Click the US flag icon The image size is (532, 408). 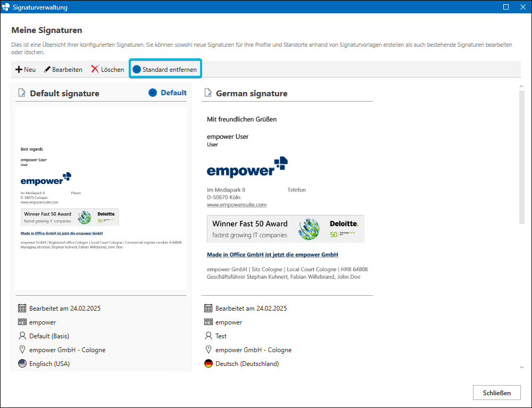(22, 363)
